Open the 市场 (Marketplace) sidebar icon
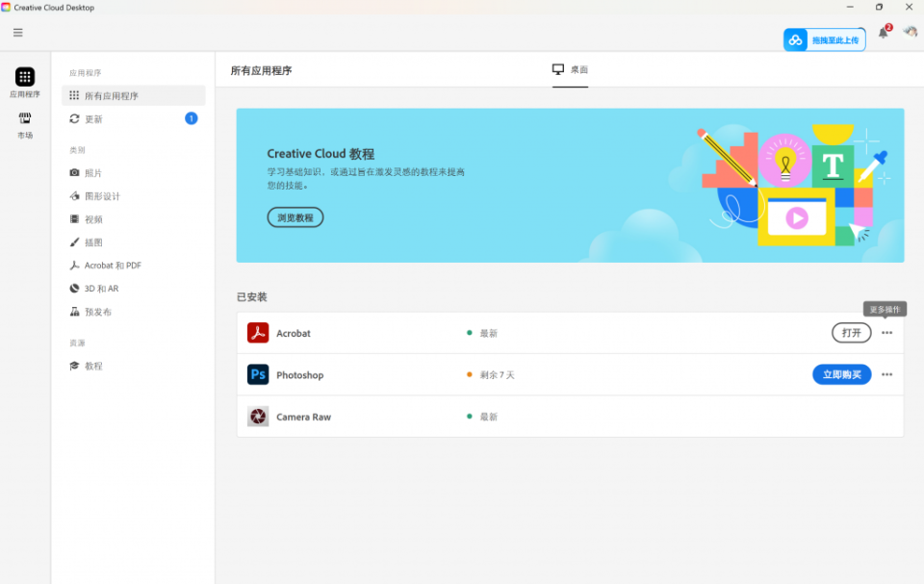This screenshot has height=584, width=924. pyautogui.click(x=25, y=125)
